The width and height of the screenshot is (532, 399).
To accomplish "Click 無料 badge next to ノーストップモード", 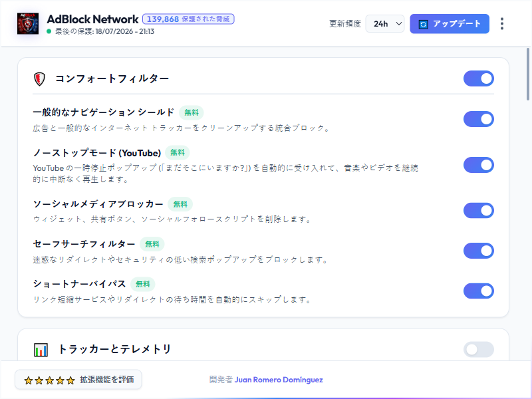I will click(177, 153).
